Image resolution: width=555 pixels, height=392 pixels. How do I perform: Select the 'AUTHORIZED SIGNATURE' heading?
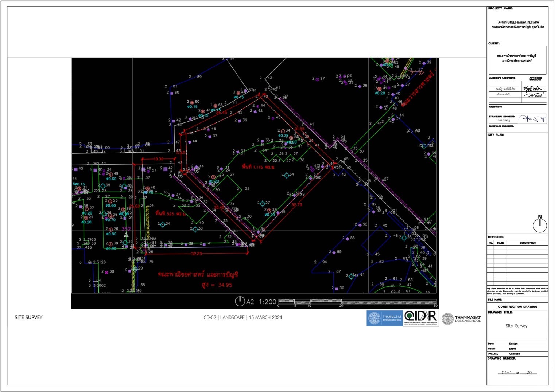[x=536, y=78]
